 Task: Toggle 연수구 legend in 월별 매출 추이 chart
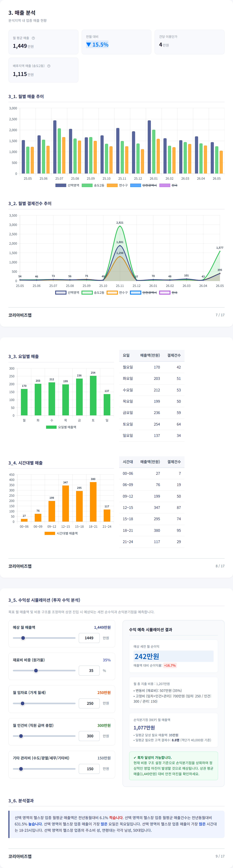tap(117, 185)
